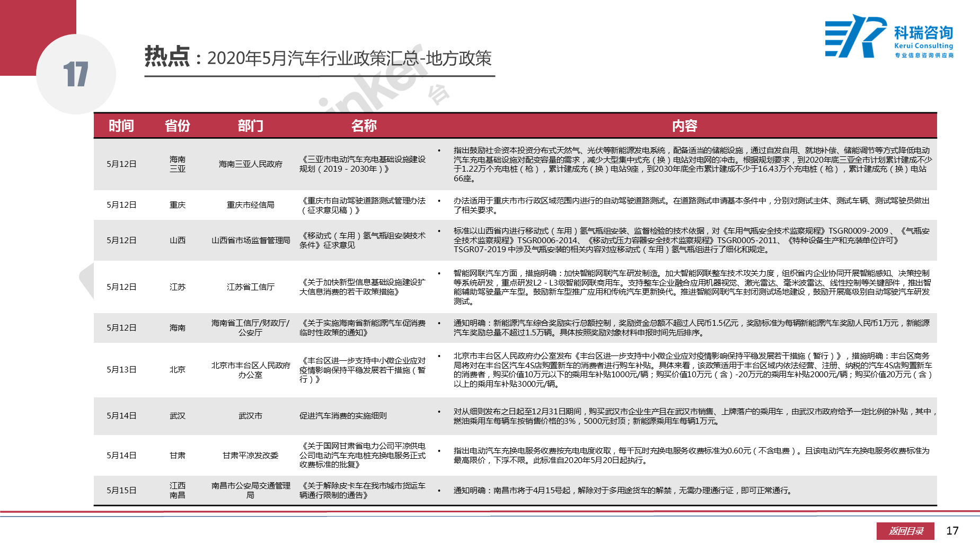The height and width of the screenshot is (551, 980).
Task: Click the 智能网联汽车方面 content paragraph
Action: tap(692, 287)
